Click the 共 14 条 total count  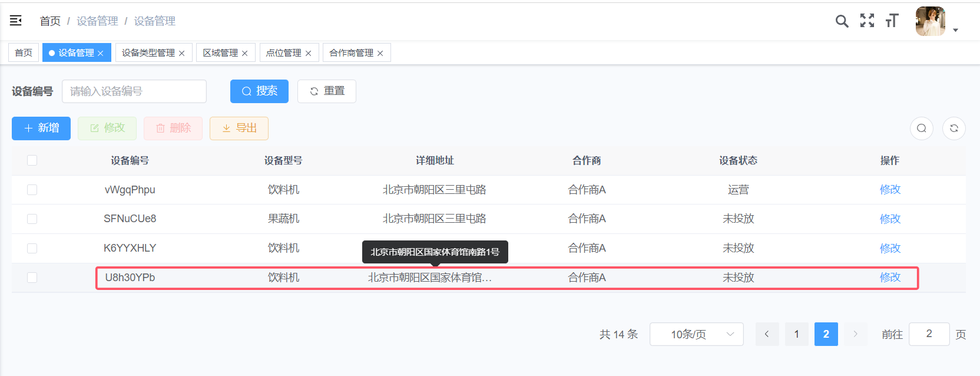pos(618,334)
